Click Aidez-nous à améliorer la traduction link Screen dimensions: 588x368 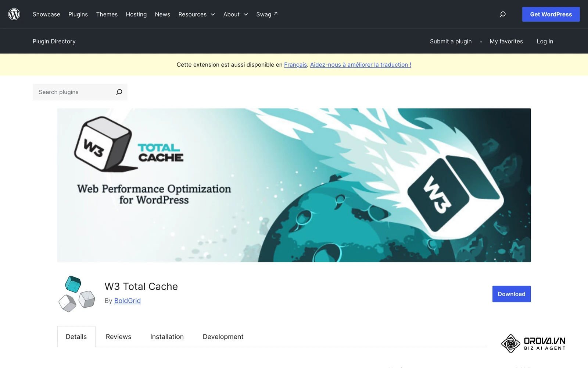(x=361, y=65)
